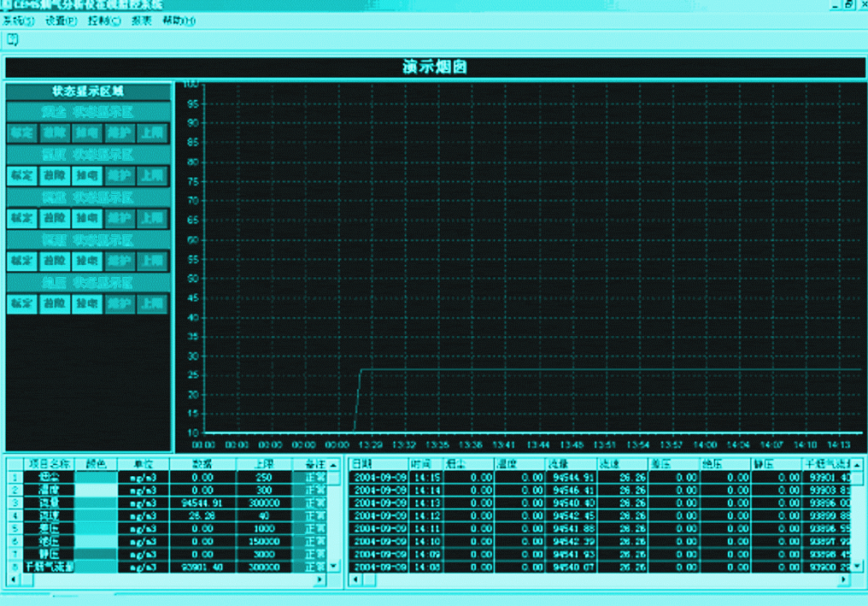This screenshot has height=606, width=868.
Task: Click the 演示烟囱 title banner
Action: [x=435, y=67]
